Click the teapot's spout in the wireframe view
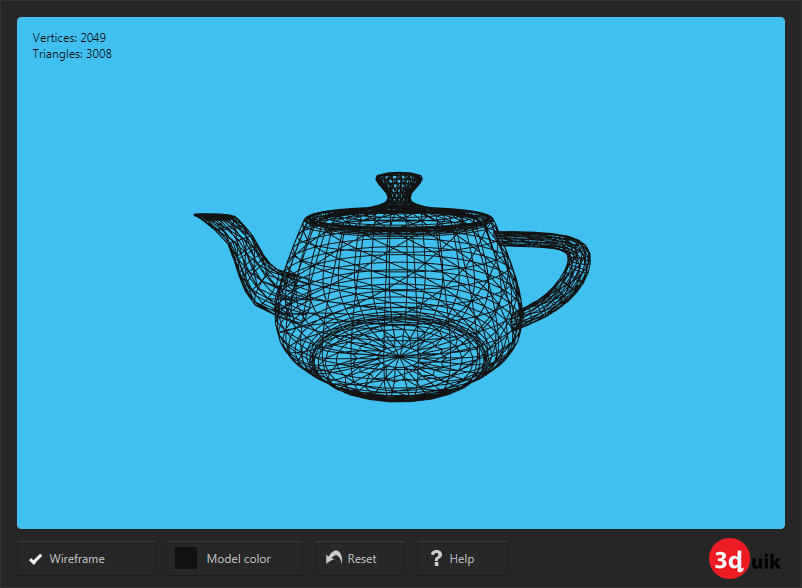The width and height of the screenshot is (802, 588). pyautogui.click(x=230, y=240)
